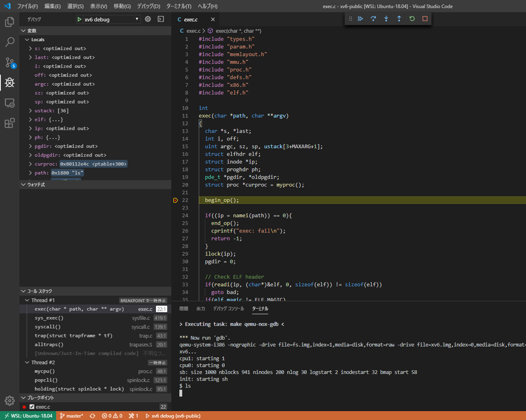Viewport: 526px width, 420px height.
Task: Open the Search view in activity bar
Action: [x=10, y=42]
